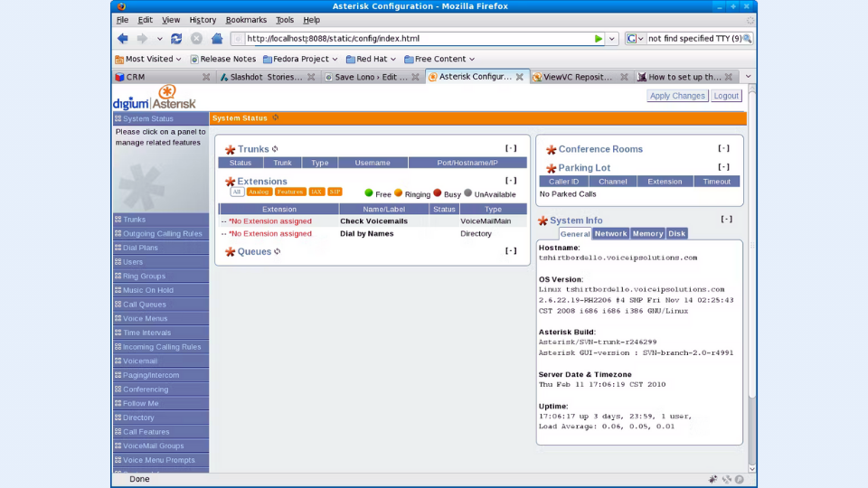Refresh the Queues panel icon
Screen dimensions: 868x488
tap(278, 251)
